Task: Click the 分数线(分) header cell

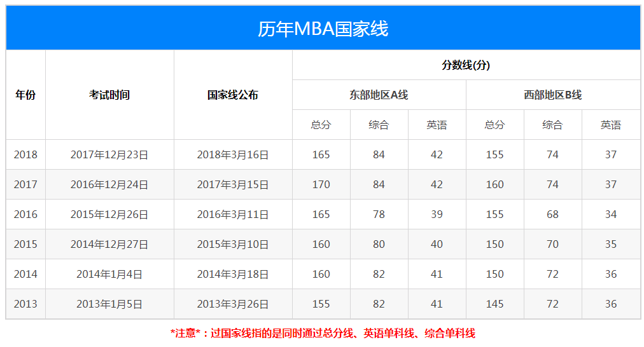Action: [466, 65]
